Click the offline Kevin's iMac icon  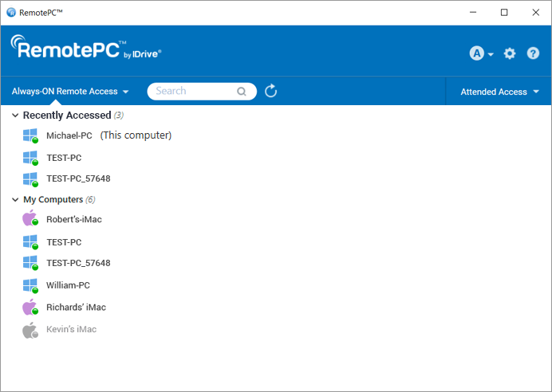coord(30,330)
